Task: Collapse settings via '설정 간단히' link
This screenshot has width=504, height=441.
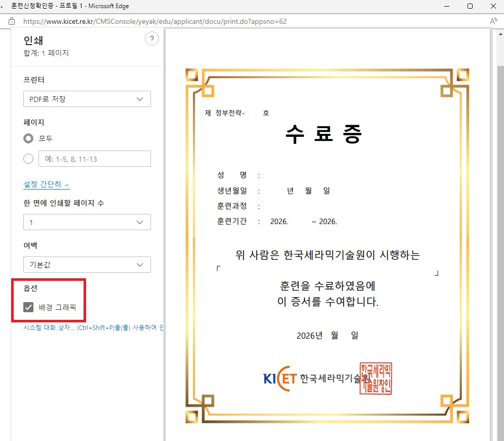Action: point(47,185)
